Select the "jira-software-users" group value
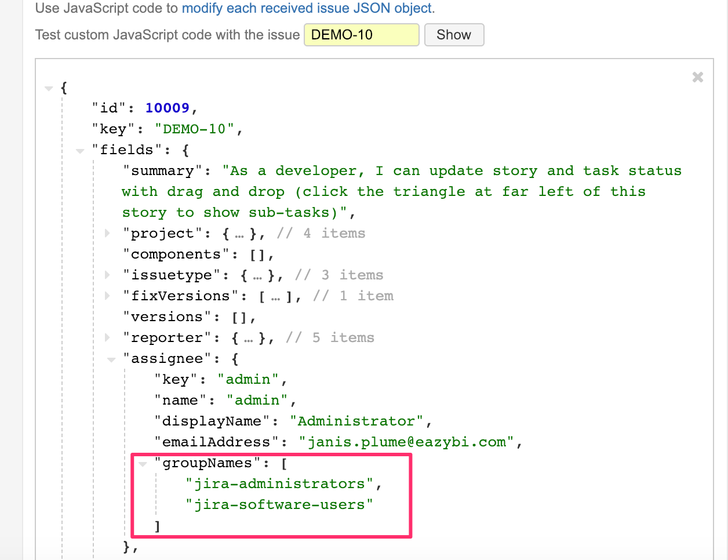Image resolution: width=728 pixels, height=560 pixels. (x=279, y=505)
